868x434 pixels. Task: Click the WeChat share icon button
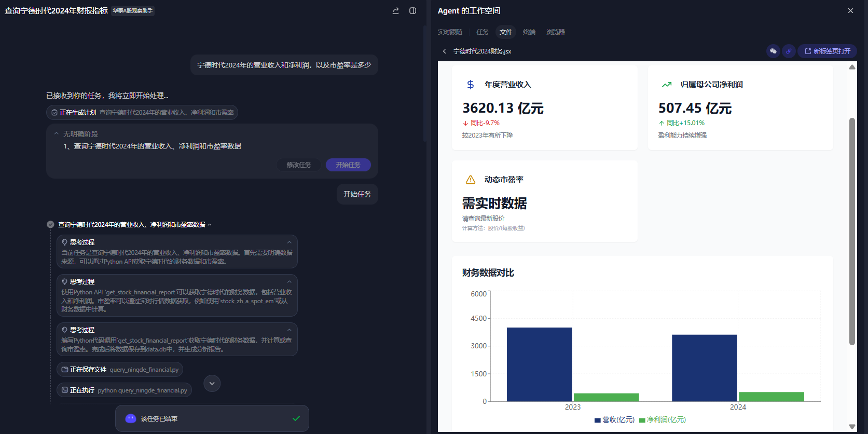773,51
